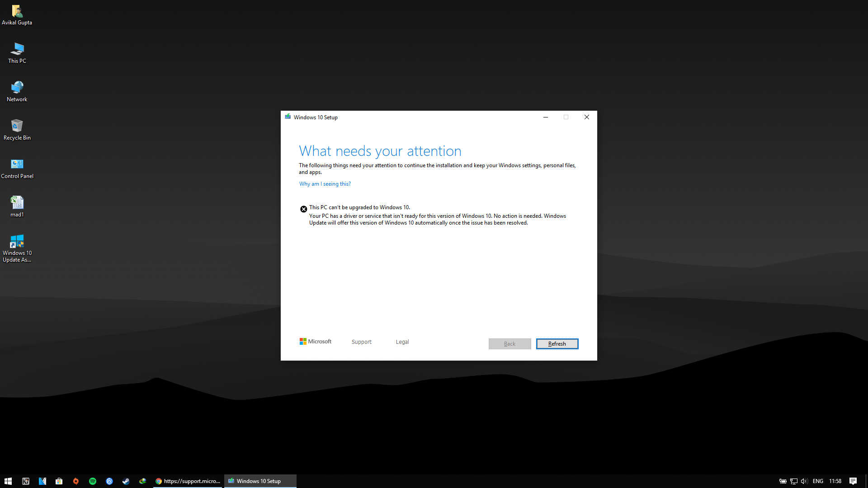Open the volume speaker tray icon

pyautogui.click(x=804, y=481)
